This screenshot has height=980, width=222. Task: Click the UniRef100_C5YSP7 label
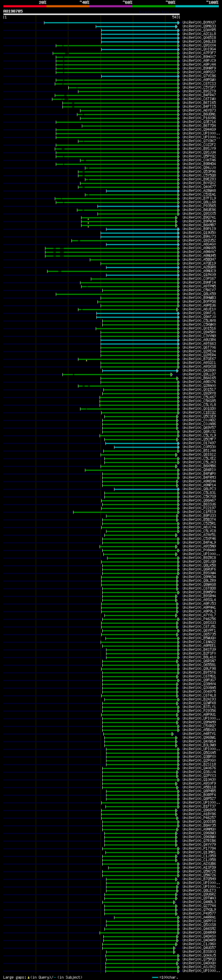point(199,88)
